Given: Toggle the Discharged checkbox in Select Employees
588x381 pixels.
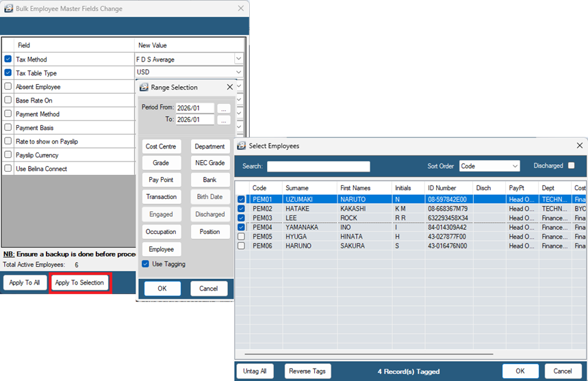Looking at the screenshot, I should (571, 166).
